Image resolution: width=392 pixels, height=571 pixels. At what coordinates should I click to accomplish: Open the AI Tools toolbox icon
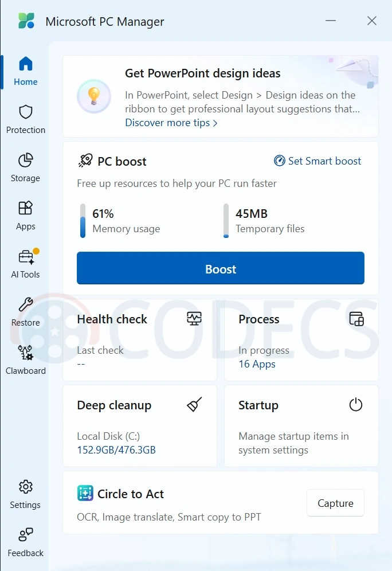coord(26,257)
